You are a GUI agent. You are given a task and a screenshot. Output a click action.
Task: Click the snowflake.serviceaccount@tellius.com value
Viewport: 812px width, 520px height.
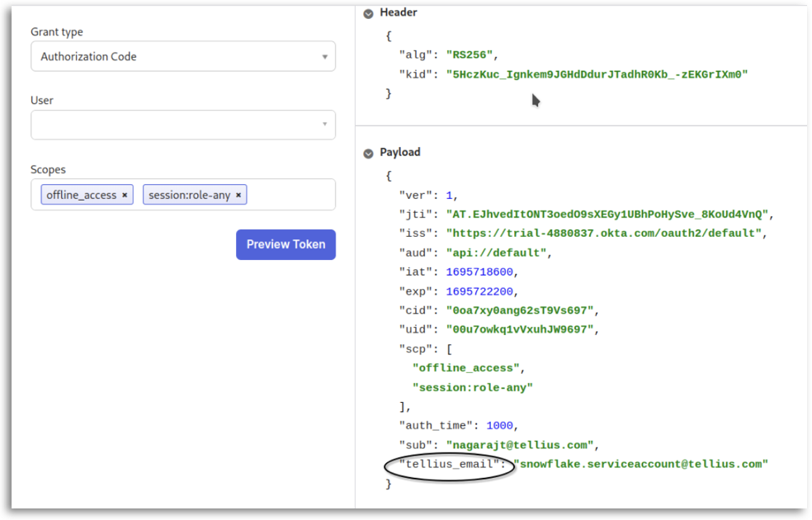[640, 465]
